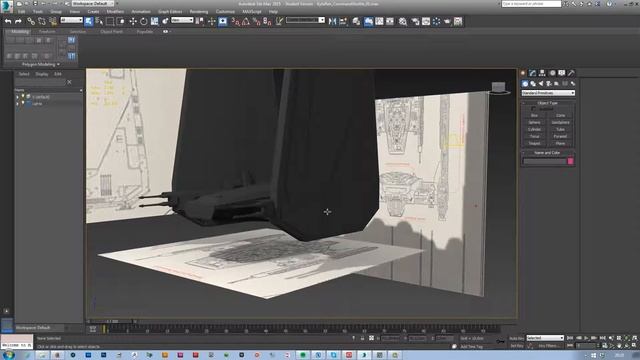640x360 pixels.
Task: Open the selection filter dropdown
Action: coord(71,20)
